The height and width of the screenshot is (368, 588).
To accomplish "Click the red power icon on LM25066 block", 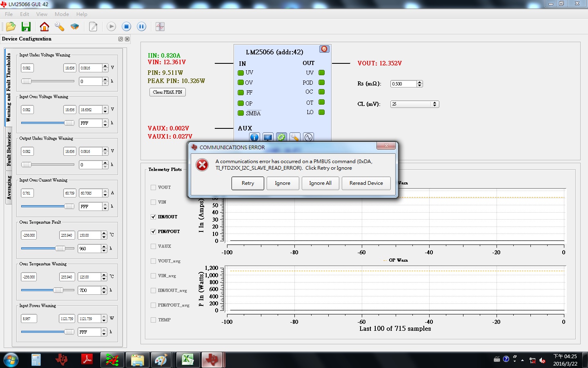I will (324, 49).
